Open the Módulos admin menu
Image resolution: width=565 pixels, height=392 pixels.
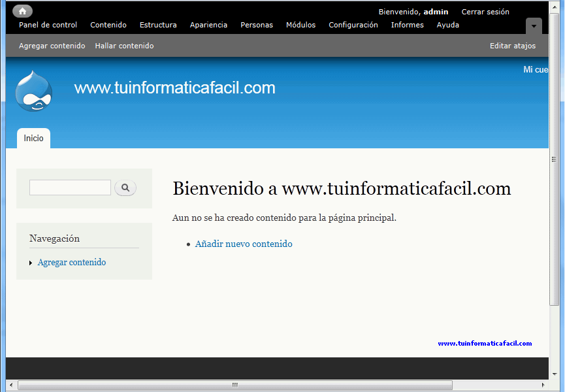301,25
